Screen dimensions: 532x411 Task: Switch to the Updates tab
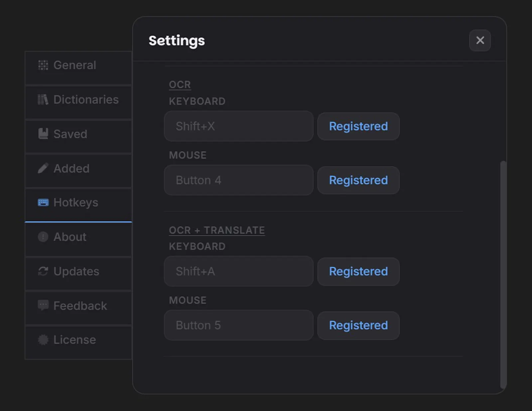[78, 274]
